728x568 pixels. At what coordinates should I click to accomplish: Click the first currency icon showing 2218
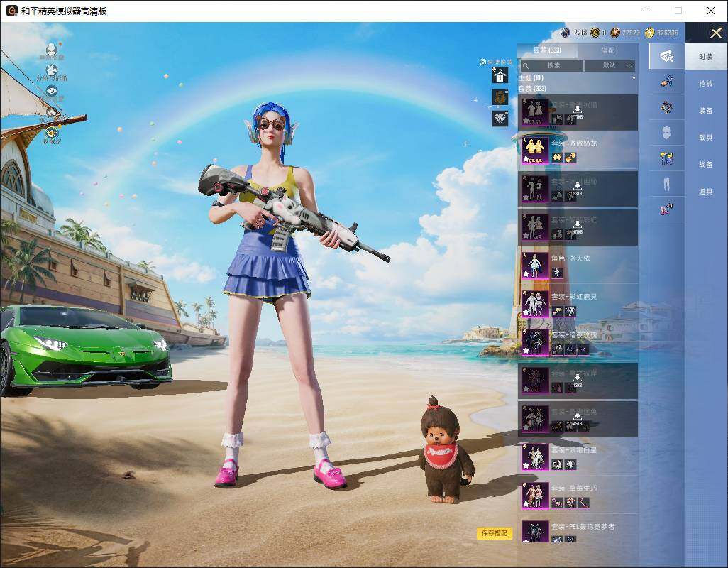click(x=565, y=33)
